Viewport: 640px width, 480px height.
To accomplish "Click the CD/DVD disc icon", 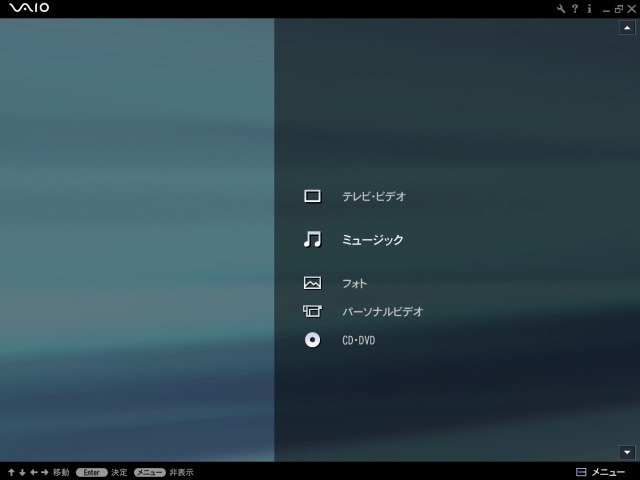I will pyautogui.click(x=312, y=340).
